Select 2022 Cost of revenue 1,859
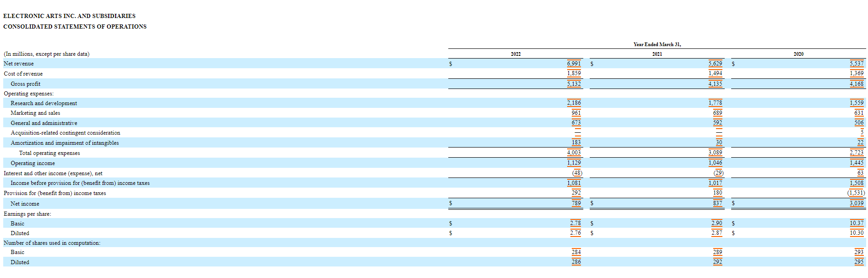868x278 pixels. [x=574, y=73]
